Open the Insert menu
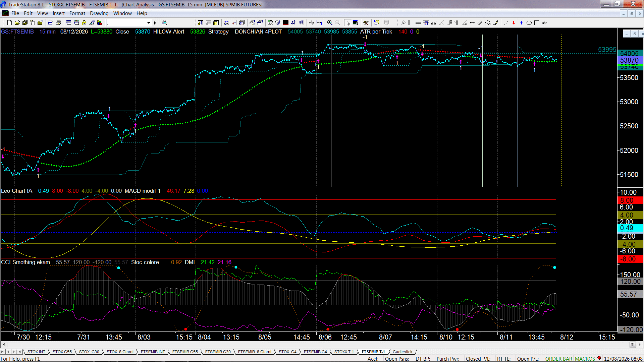 coord(59,13)
